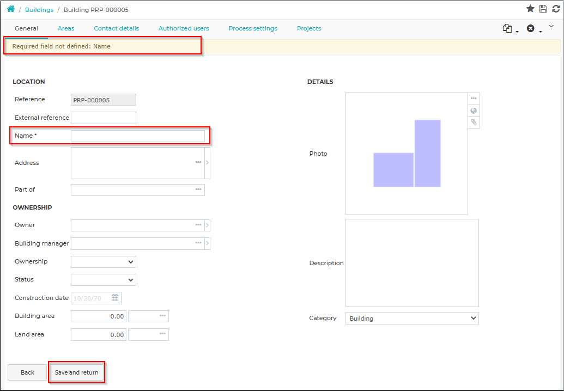The width and height of the screenshot is (564, 392).
Task: Attach file using paperclip icon beside Photo
Action: 474,122
